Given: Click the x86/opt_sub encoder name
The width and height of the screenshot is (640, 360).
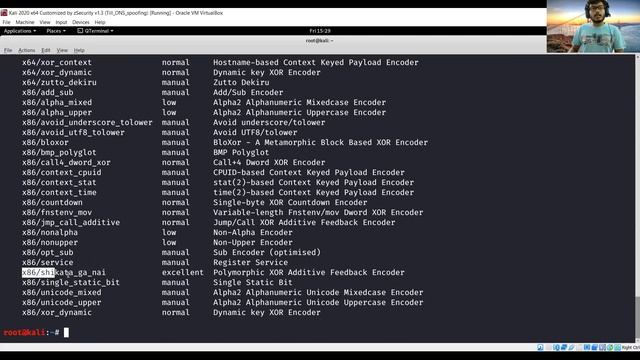Looking at the screenshot, I should click(48, 252).
